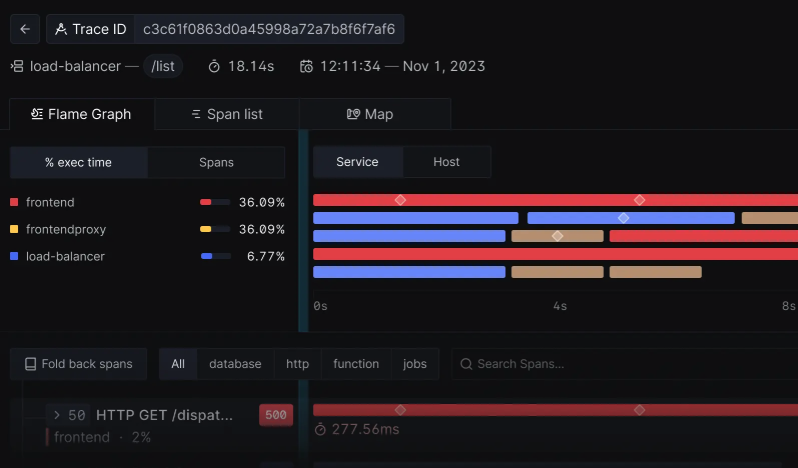Click the Span list lines icon
798x468 pixels.
pos(196,114)
